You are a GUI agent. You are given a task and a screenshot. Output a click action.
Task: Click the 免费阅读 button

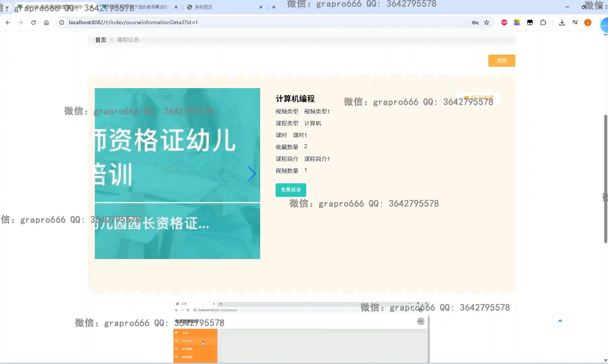point(291,190)
